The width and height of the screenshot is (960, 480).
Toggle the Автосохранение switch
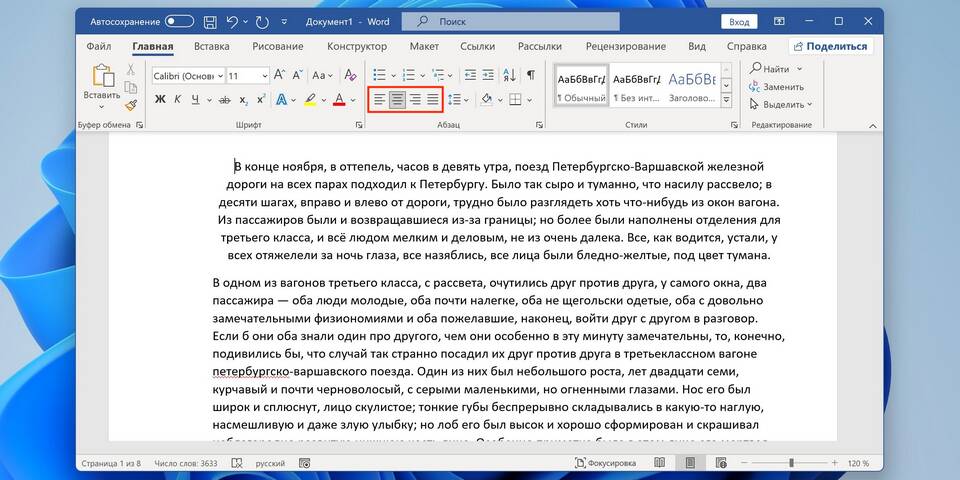(179, 22)
